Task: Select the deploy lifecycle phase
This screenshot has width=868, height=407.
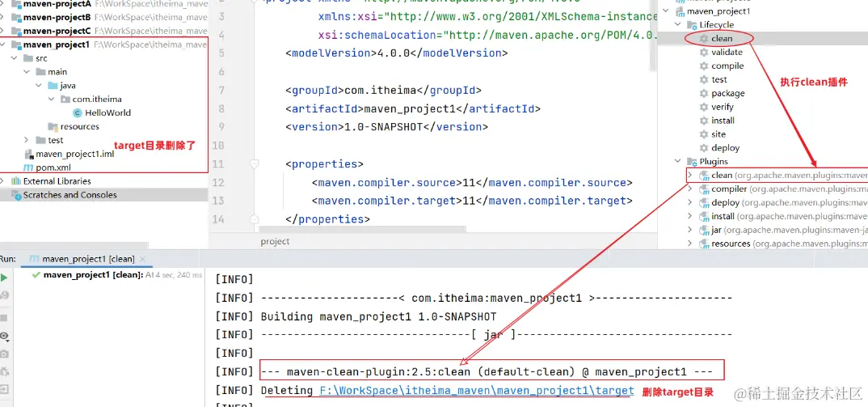Action: pos(725,148)
